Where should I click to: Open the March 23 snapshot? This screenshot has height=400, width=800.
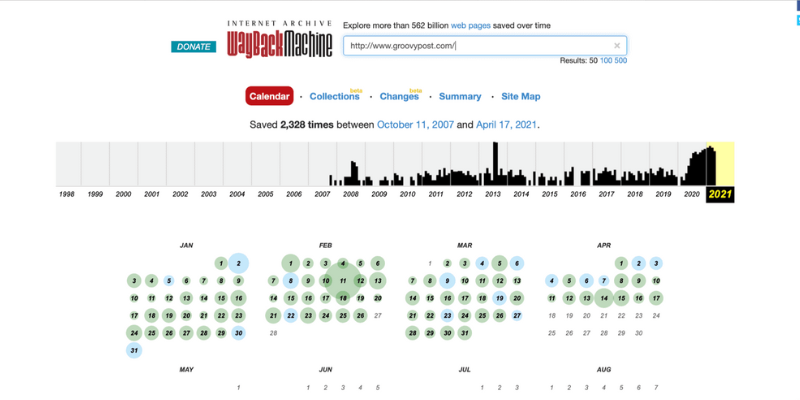(x=447, y=316)
